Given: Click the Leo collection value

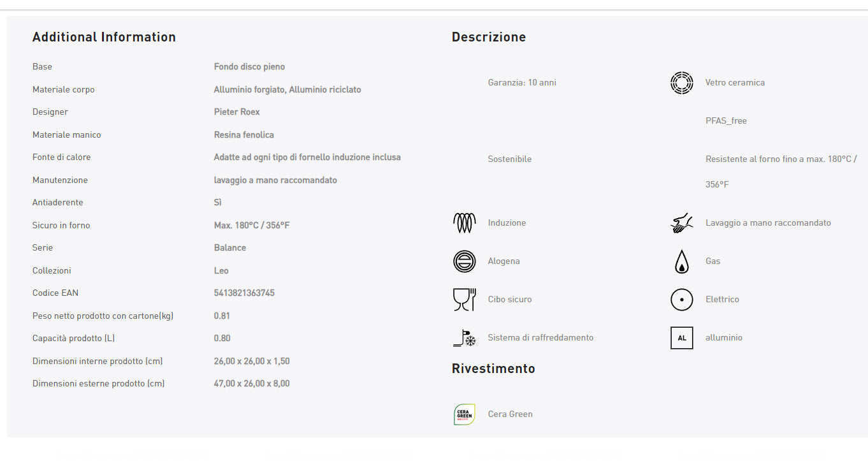Looking at the screenshot, I should (221, 271).
